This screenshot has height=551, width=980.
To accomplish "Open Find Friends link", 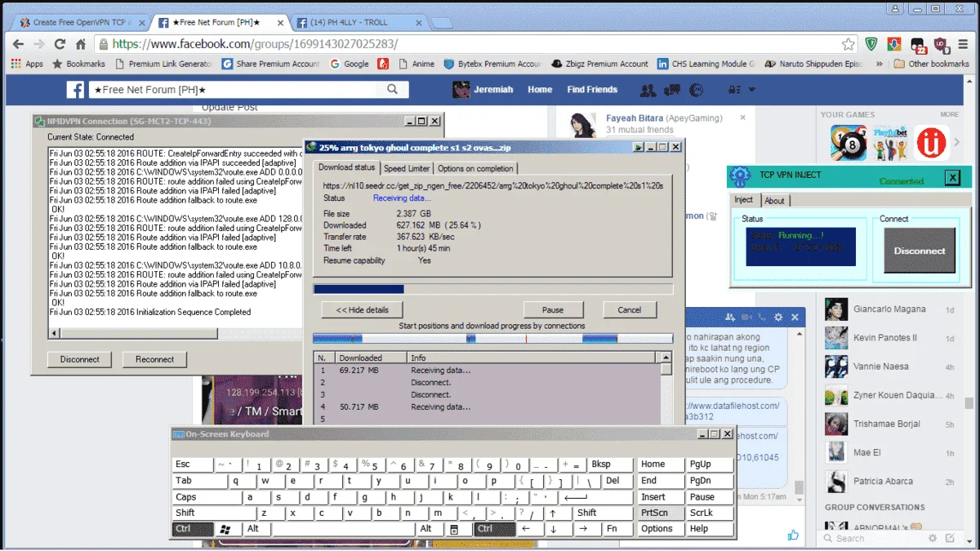I will pos(592,90).
